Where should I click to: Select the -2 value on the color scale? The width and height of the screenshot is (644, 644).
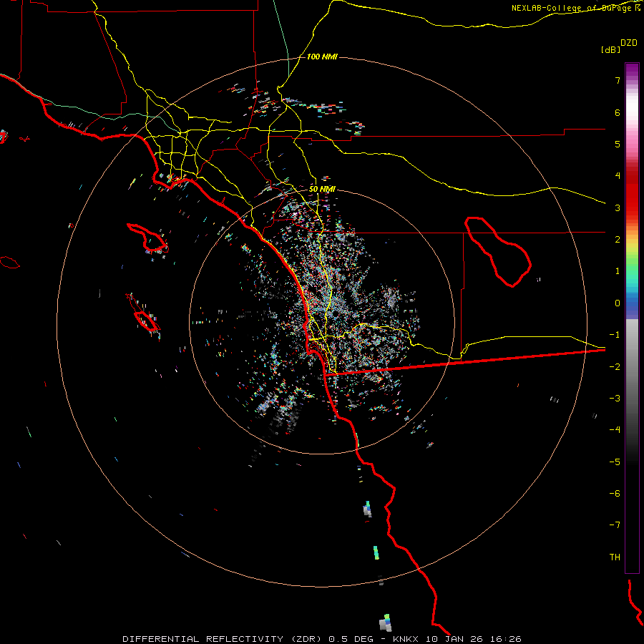point(615,367)
